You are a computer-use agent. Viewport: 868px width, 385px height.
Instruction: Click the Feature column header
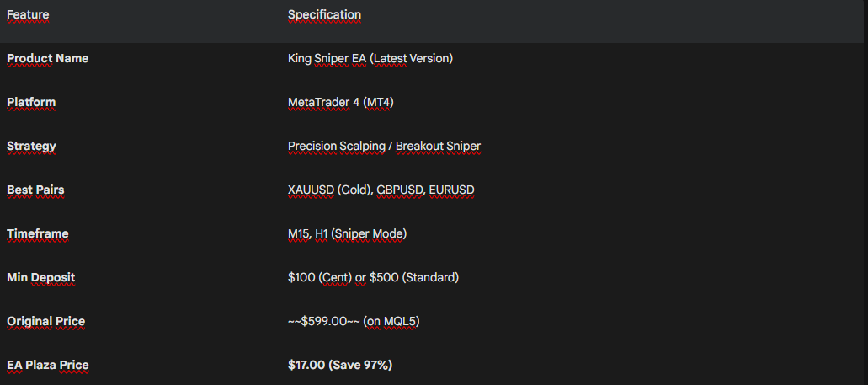pyautogui.click(x=28, y=15)
